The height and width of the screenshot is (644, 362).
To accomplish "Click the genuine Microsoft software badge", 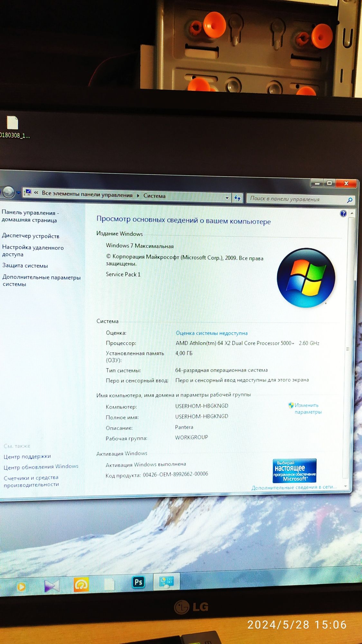I will [x=294, y=470].
